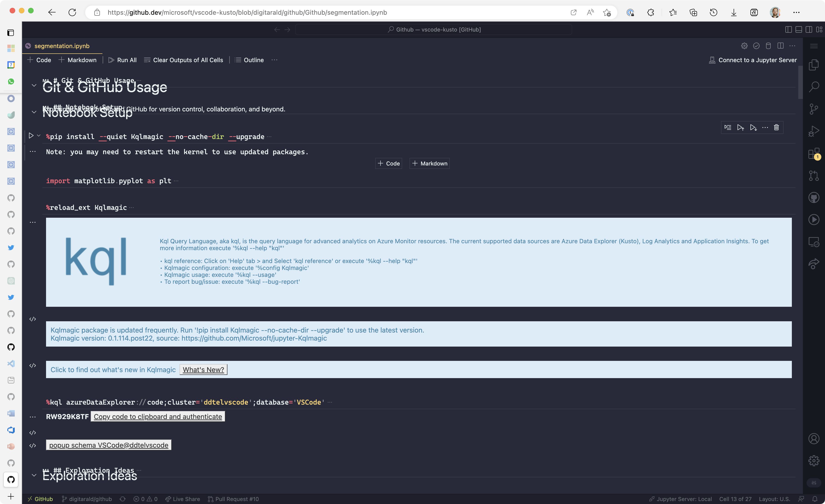The image size is (825, 504).
Task: Click Execute Above Cells icon
Action: tap(740, 127)
